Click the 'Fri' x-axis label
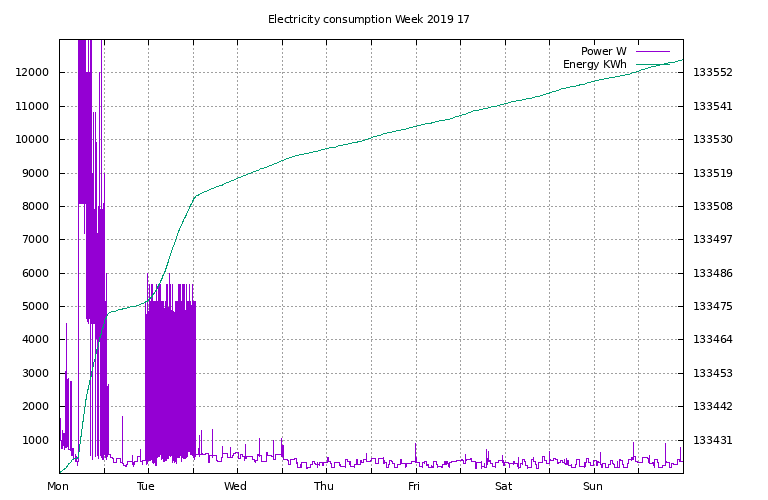The height and width of the screenshot is (500, 768). click(414, 486)
